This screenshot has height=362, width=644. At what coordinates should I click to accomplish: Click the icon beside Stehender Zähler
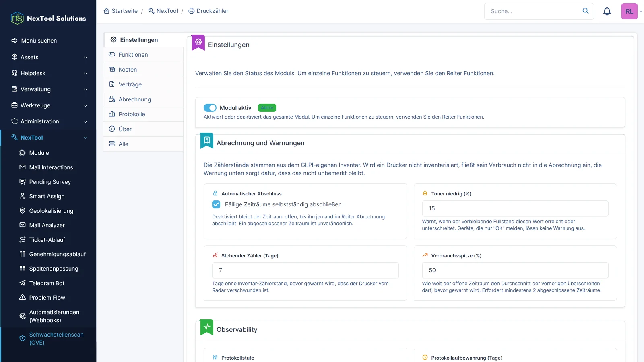(215, 255)
